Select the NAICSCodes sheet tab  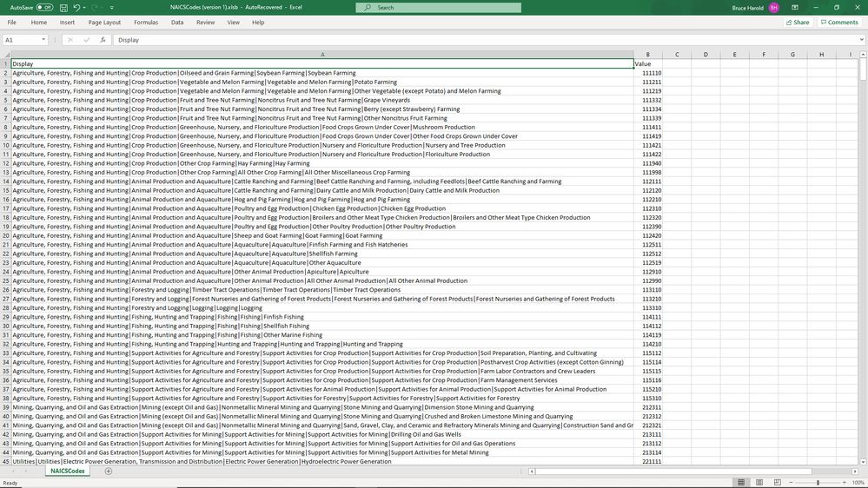point(68,472)
